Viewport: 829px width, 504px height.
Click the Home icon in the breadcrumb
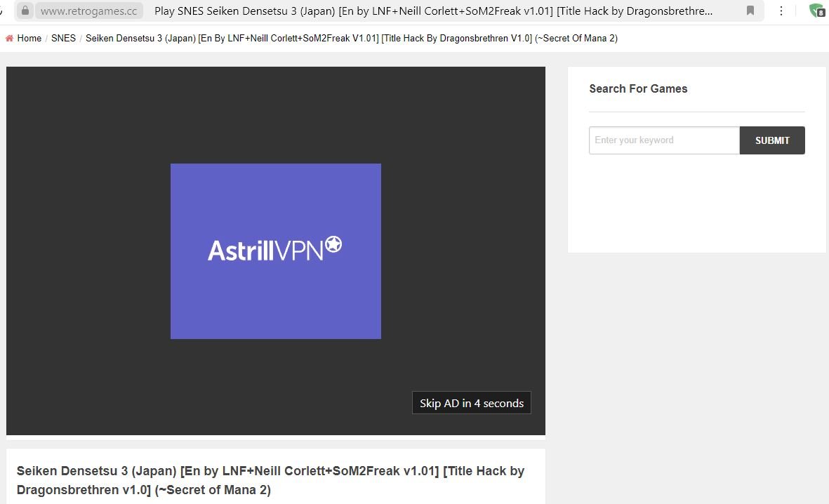click(x=10, y=38)
